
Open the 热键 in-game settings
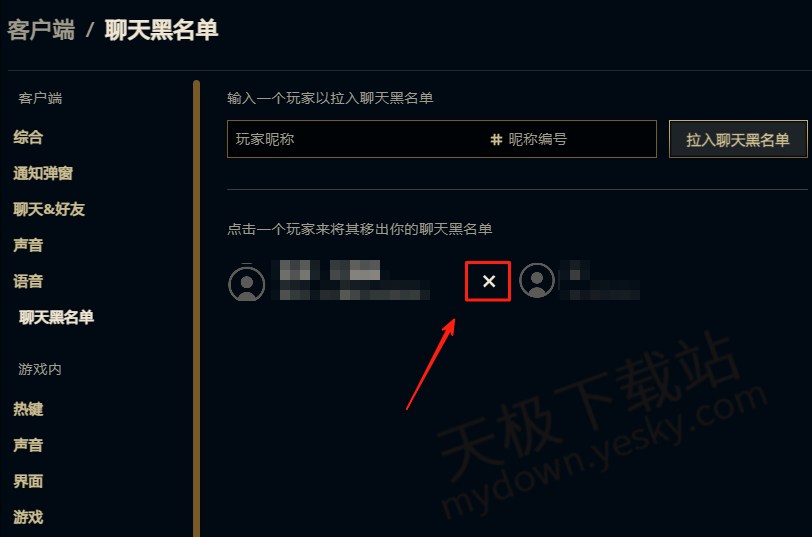(x=28, y=409)
